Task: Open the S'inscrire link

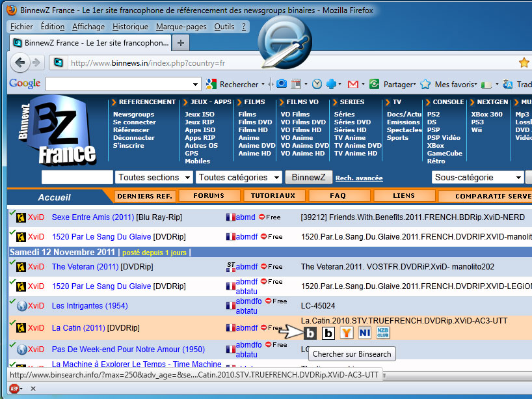Action: pos(129,146)
